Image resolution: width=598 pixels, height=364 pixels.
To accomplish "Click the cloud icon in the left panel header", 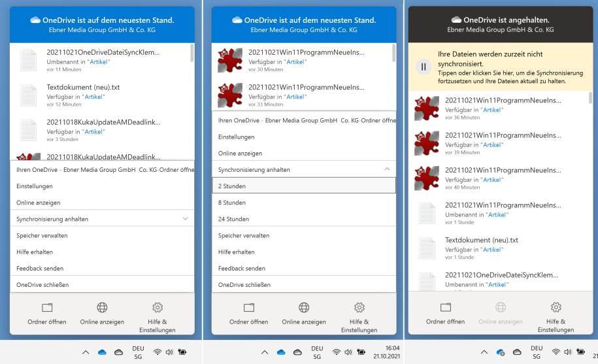I will pos(35,20).
